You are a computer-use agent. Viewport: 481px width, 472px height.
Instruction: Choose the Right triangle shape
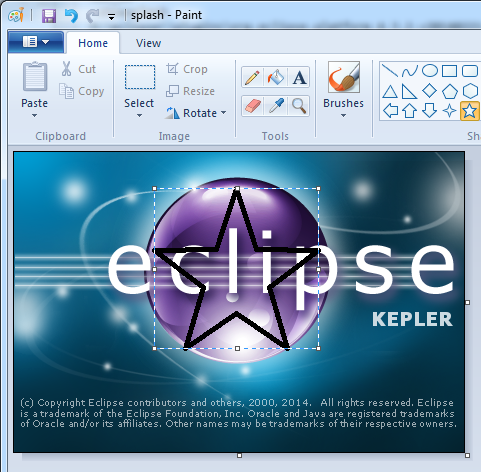(x=410, y=92)
